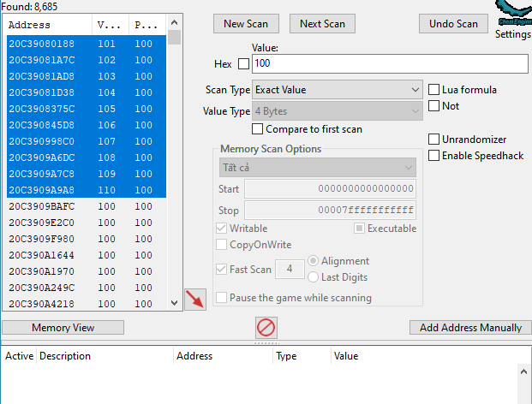532x404 pixels.
Task: Open the memory region dropdown Tất cả
Action: [x=317, y=167]
